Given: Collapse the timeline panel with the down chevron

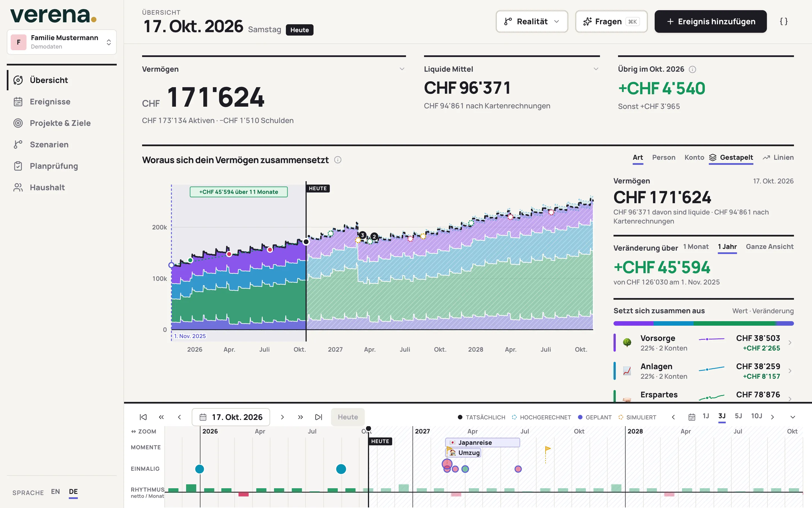Looking at the screenshot, I should pyautogui.click(x=793, y=417).
